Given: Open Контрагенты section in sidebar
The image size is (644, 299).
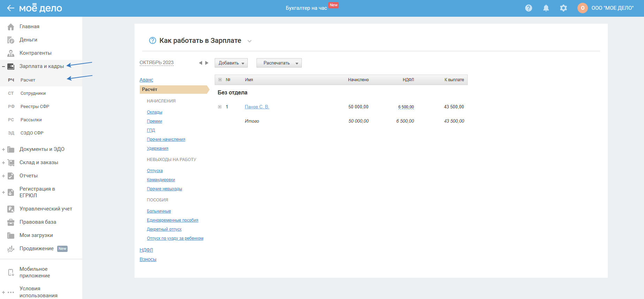Looking at the screenshot, I should (35, 53).
